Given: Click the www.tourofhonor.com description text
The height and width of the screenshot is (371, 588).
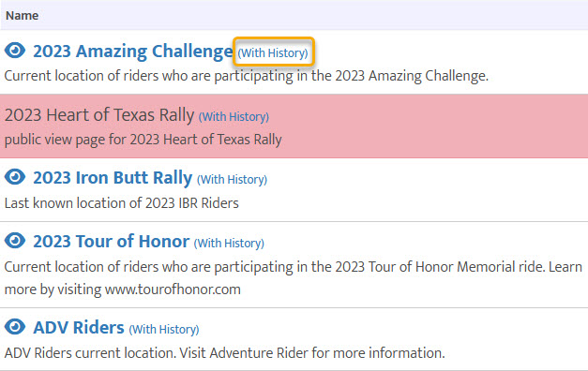Looking at the screenshot, I should tap(173, 289).
